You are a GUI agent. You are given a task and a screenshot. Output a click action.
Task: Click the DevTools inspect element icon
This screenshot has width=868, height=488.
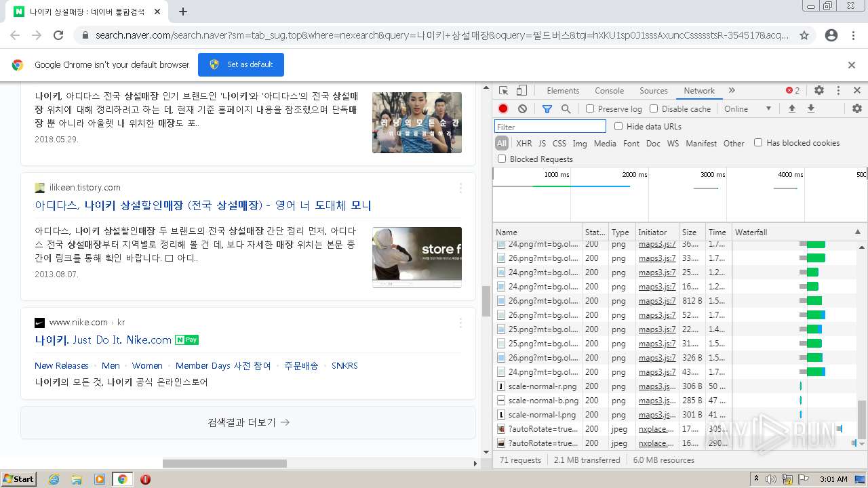pyautogui.click(x=503, y=90)
